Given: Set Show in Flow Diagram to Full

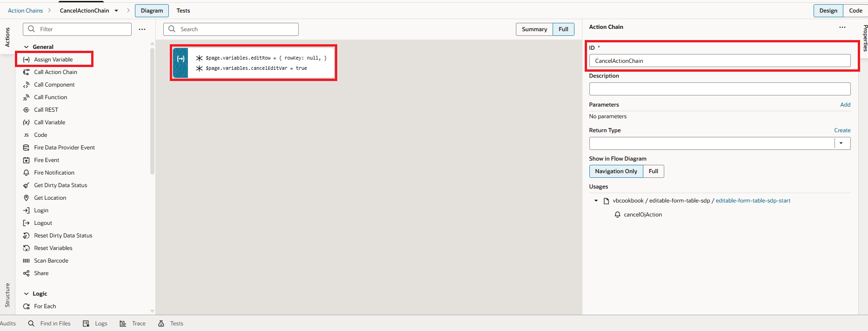Looking at the screenshot, I should 653,171.
